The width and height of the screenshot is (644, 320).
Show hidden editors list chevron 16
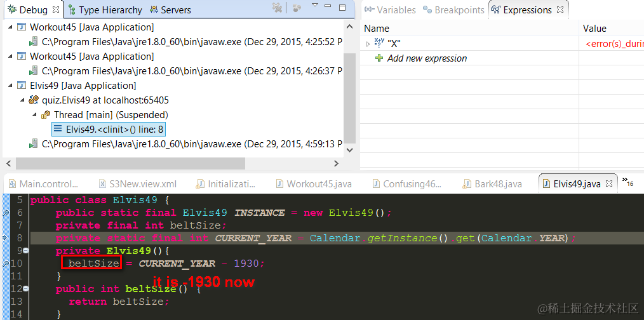click(627, 182)
